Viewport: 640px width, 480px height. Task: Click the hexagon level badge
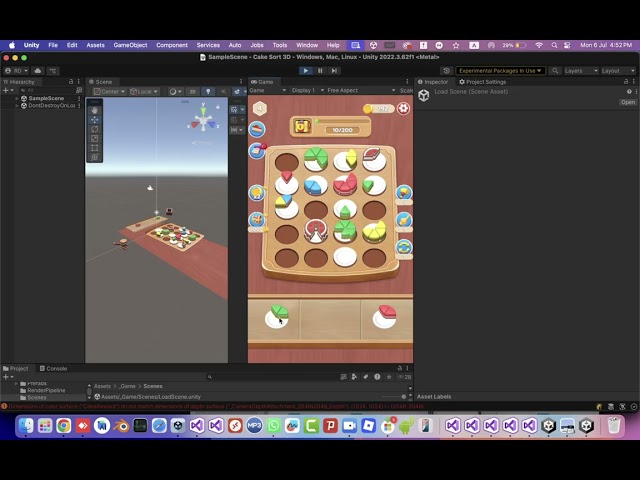260,108
